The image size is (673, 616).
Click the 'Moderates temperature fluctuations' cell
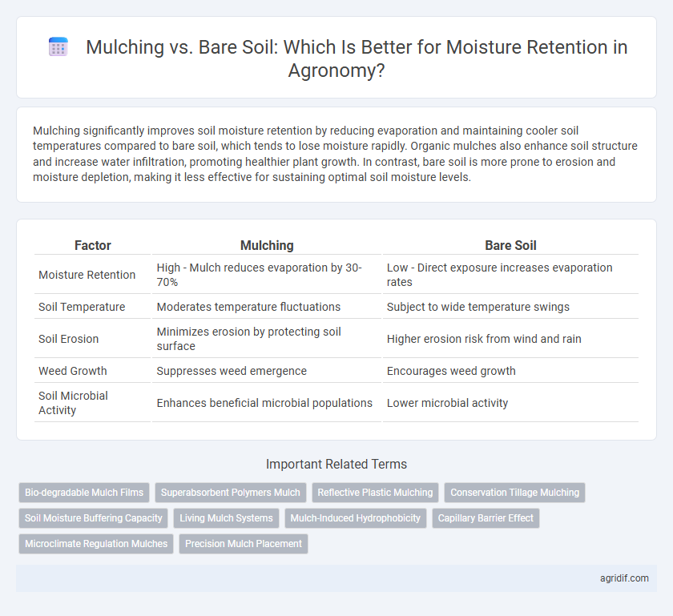pyautogui.click(x=267, y=307)
